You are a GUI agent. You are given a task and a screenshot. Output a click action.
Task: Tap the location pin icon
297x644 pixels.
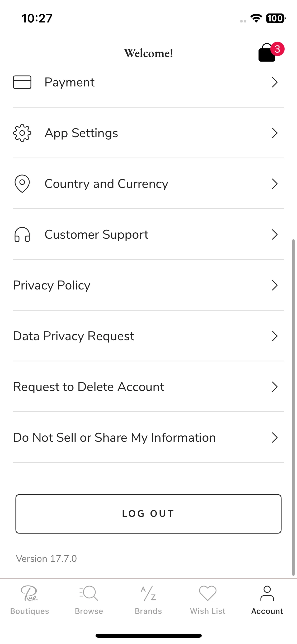(x=22, y=184)
